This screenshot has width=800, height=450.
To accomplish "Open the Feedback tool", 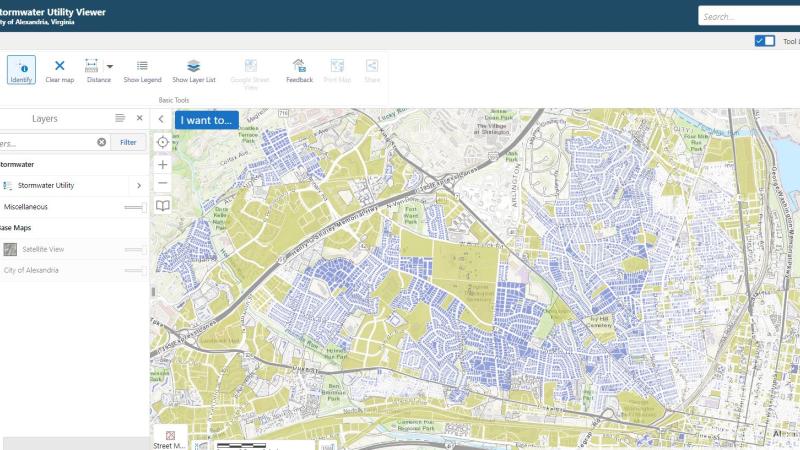I will [299, 70].
